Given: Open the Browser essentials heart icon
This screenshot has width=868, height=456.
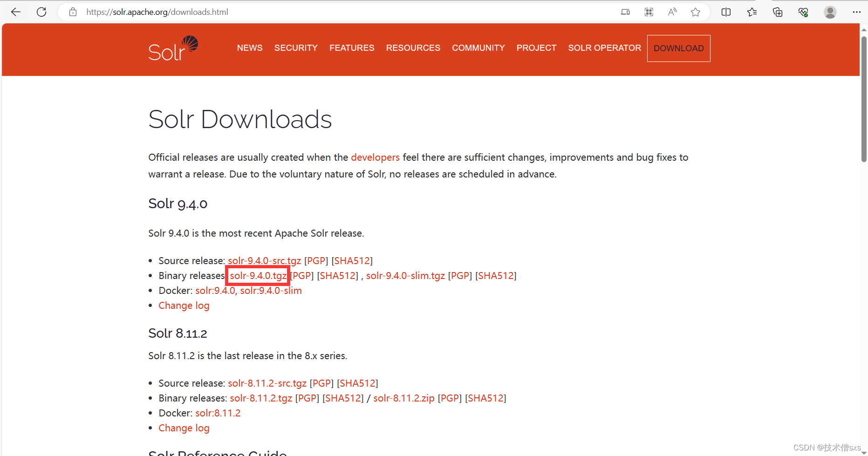Looking at the screenshot, I should (x=803, y=12).
